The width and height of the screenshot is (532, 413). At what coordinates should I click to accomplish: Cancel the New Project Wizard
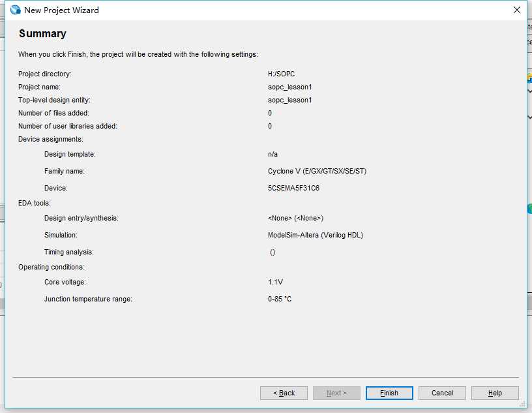pos(442,393)
